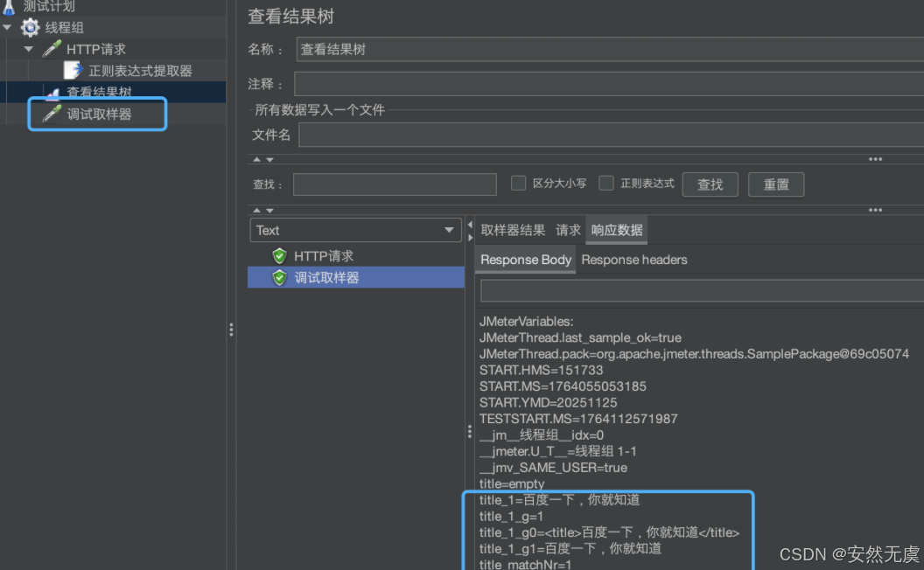This screenshot has width=924, height=570.
Task: Click the down arrow above the 查找 row
Action: coord(269,160)
